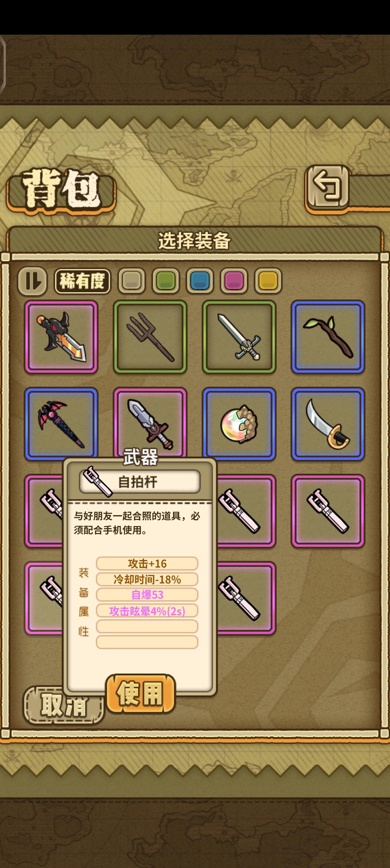The width and height of the screenshot is (390, 868).
Task: Filter by pink rarity
Action: coord(234,281)
